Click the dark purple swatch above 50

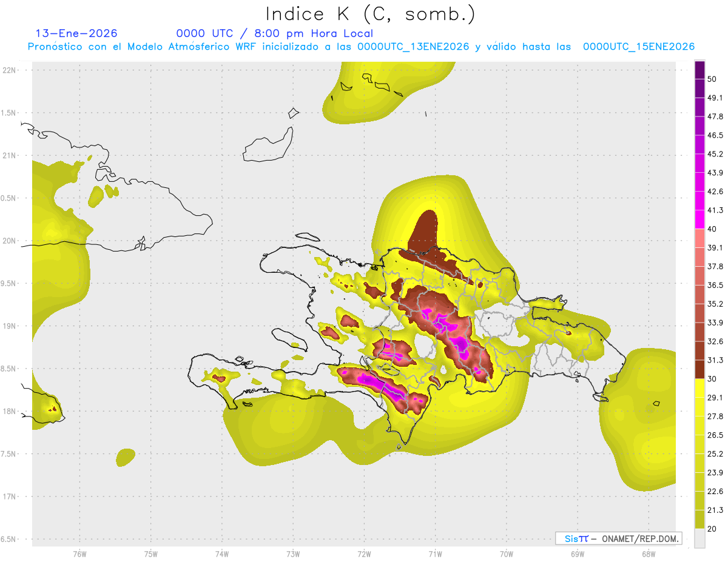[699, 70]
